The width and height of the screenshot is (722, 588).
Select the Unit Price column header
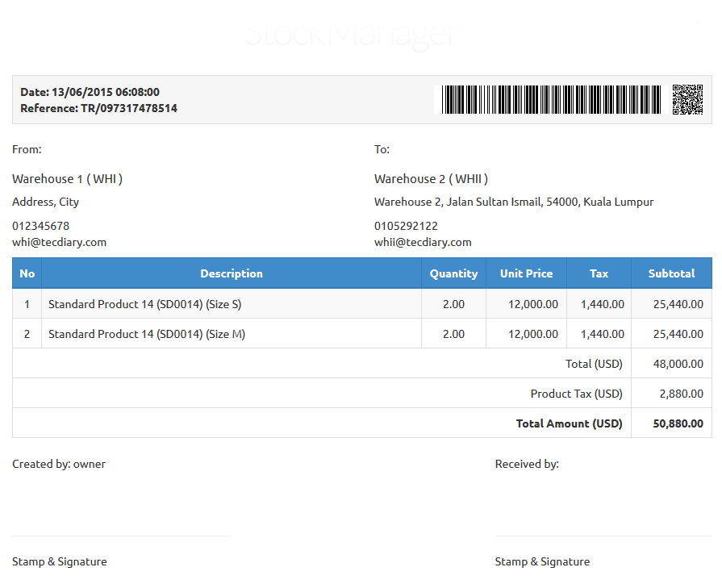tap(526, 273)
